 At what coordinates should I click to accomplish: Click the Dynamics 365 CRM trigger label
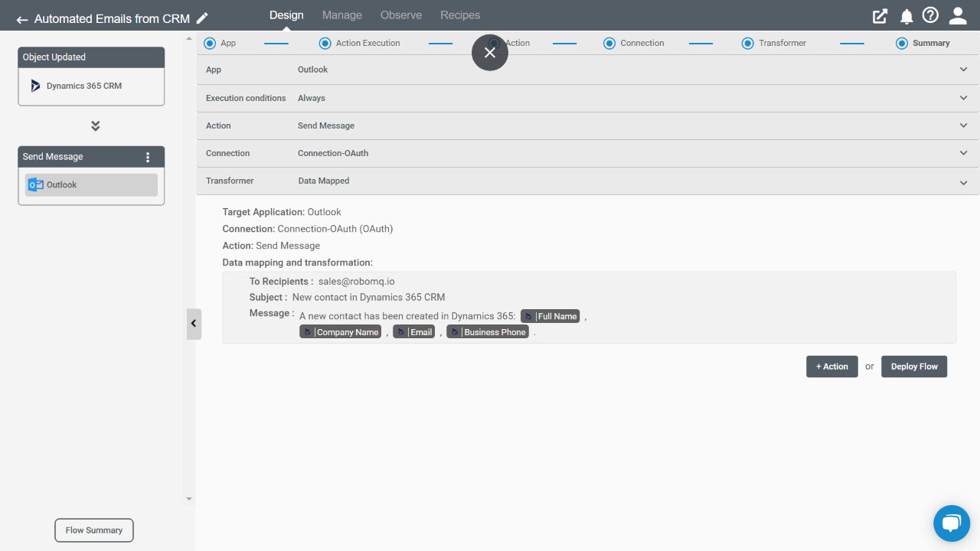pos(84,86)
